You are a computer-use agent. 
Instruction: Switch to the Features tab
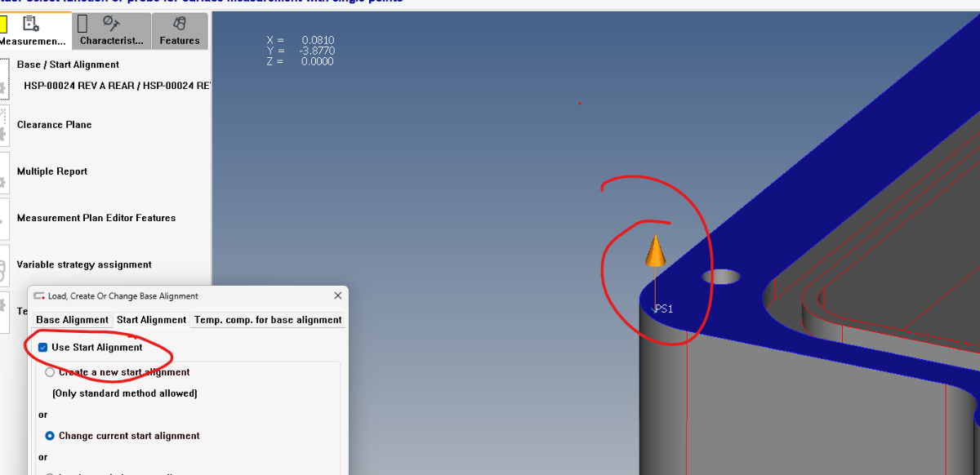[x=180, y=31]
